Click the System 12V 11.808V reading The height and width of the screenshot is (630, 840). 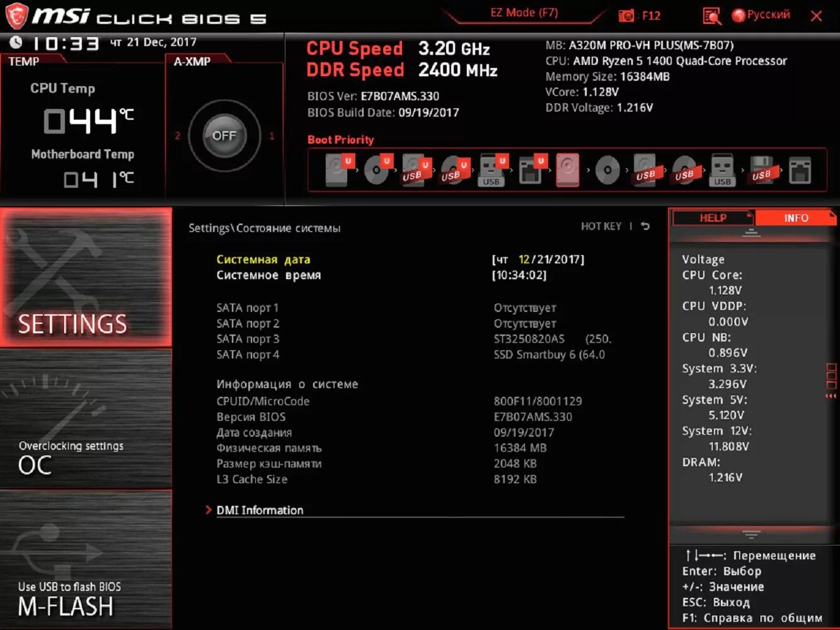pyautogui.click(x=728, y=447)
